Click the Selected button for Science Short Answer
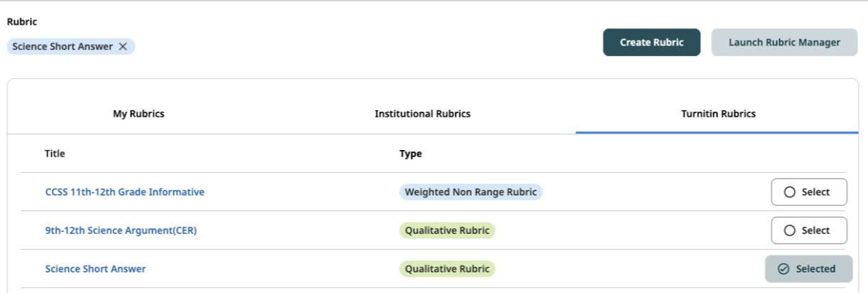Image resolution: width=868 pixels, height=293 pixels. [x=808, y=269]
